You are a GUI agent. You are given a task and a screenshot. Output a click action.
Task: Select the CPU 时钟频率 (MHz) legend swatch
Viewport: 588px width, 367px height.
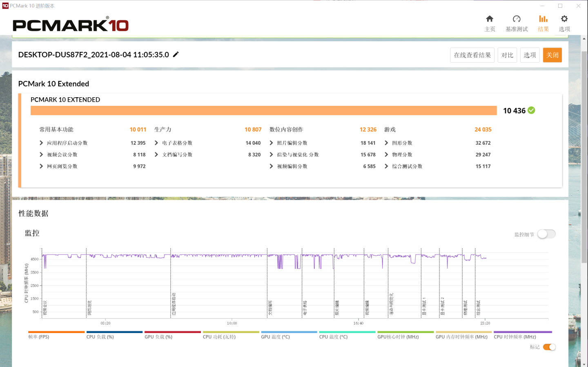click(x=523, y=332)
